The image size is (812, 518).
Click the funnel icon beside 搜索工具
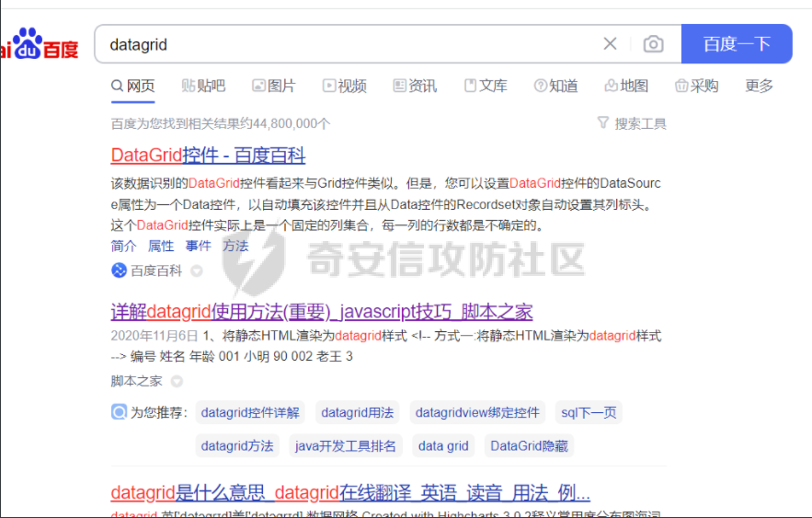(x=602, y=122)
